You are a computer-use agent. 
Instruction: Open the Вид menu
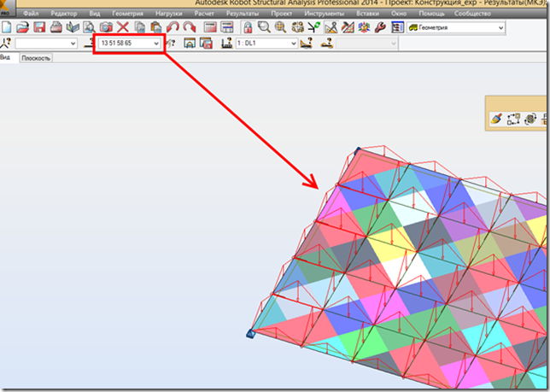coord(95,14)
